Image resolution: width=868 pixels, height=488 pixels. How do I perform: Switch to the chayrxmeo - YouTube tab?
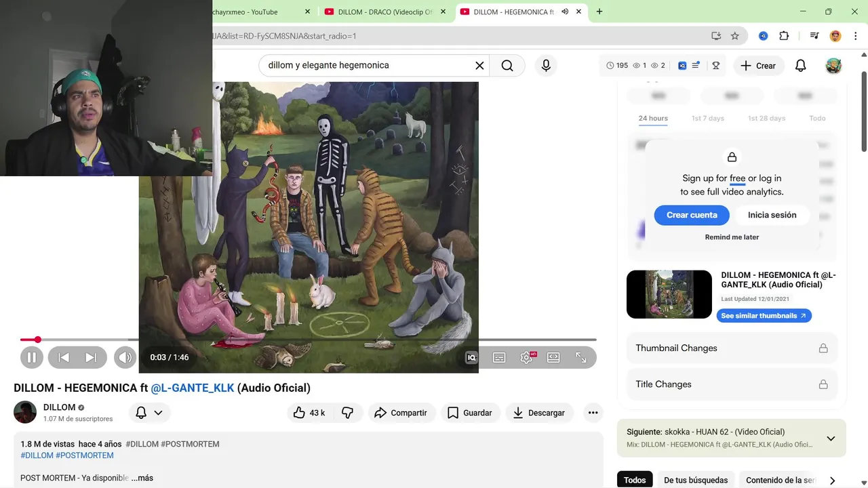coord(245,12)
